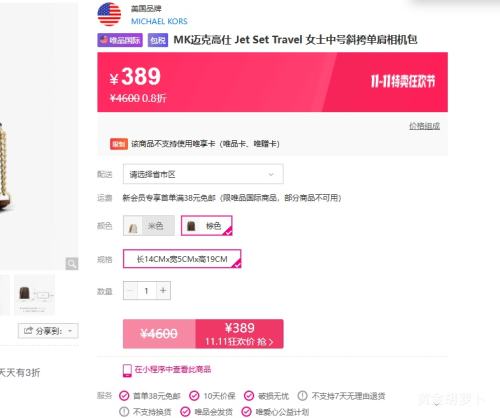Click the chevron arrow in delivery dropdown
Screen dimensions: 500x418
click(271, 174)
